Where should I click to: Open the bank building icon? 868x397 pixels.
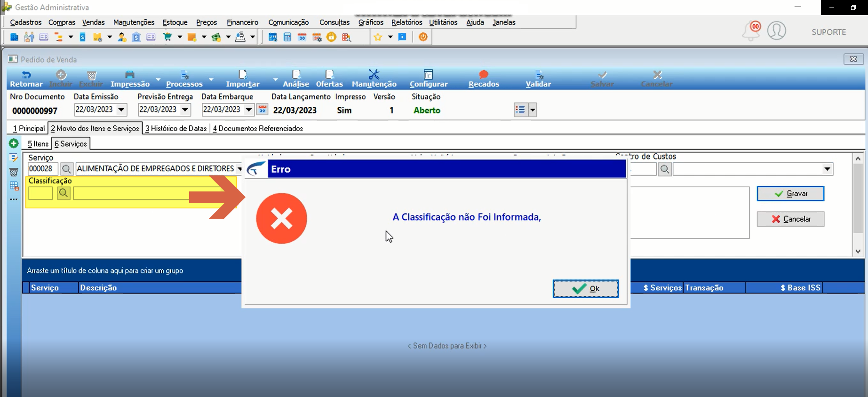tap(136, 37)
